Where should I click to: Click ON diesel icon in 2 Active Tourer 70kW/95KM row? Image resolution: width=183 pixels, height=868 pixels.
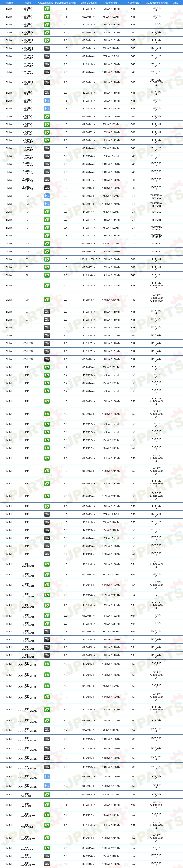click(47, 56)
